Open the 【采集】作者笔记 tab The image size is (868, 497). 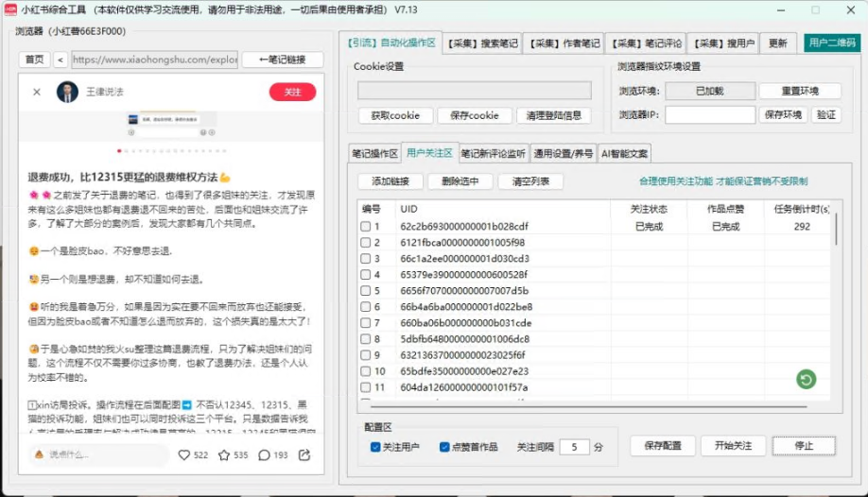564,43
